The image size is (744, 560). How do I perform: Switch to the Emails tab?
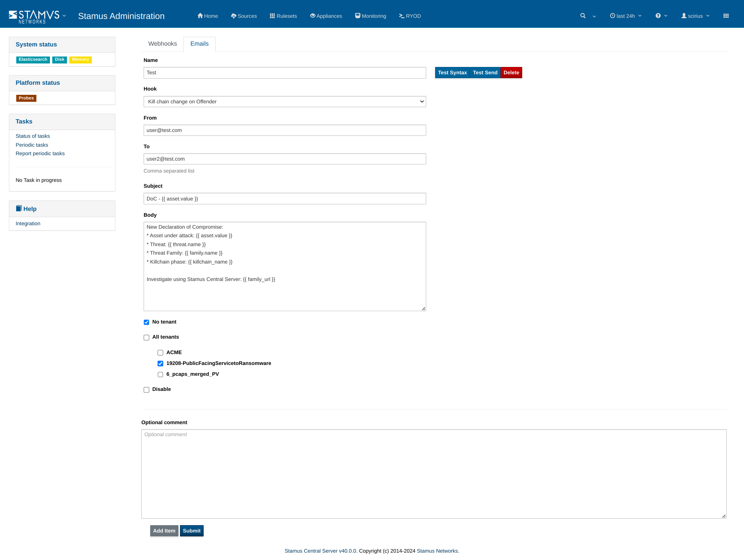tap(199, 43)
